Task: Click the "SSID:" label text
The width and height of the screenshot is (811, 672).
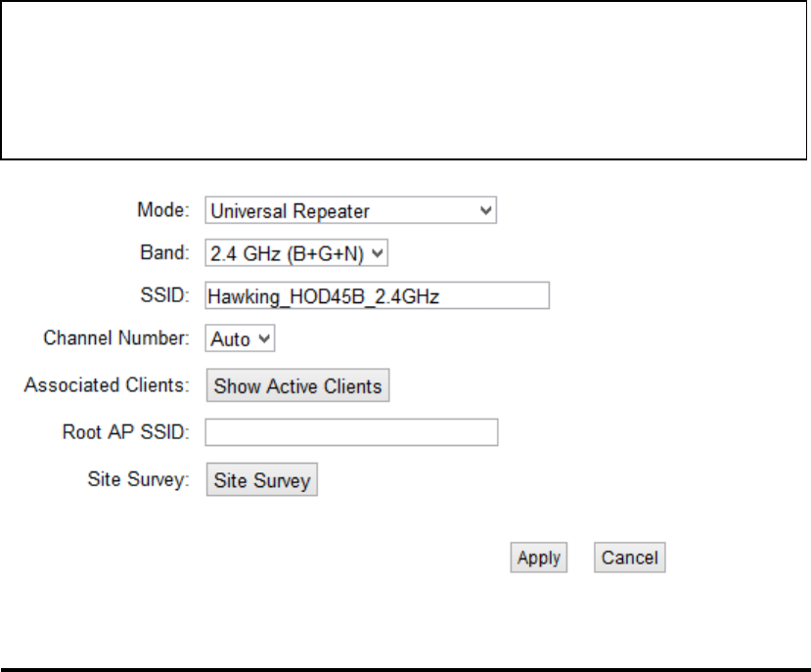Action: coord(165,295)
